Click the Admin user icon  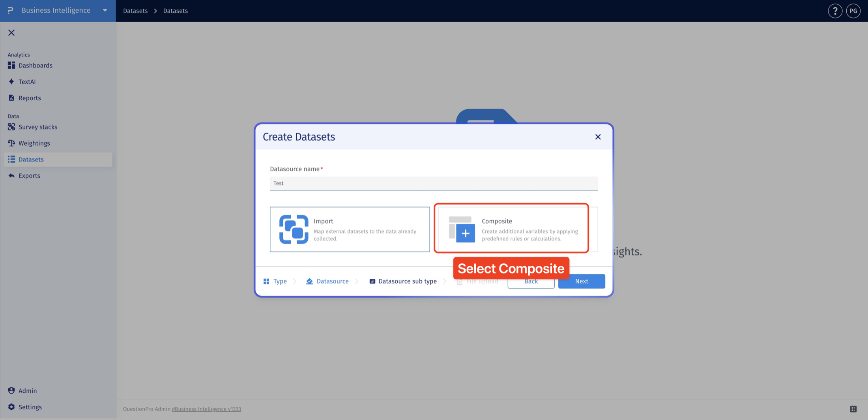[11, 390]
